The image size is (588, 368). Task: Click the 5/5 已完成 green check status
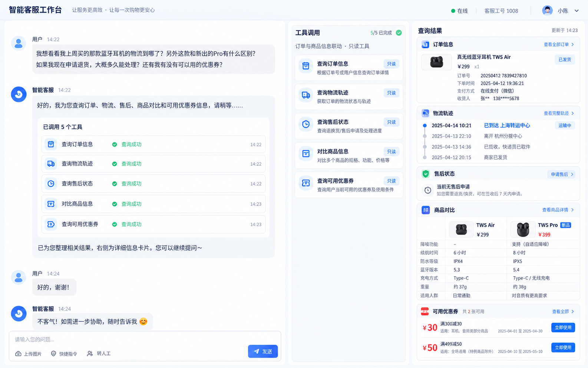[x=399, y=33]
